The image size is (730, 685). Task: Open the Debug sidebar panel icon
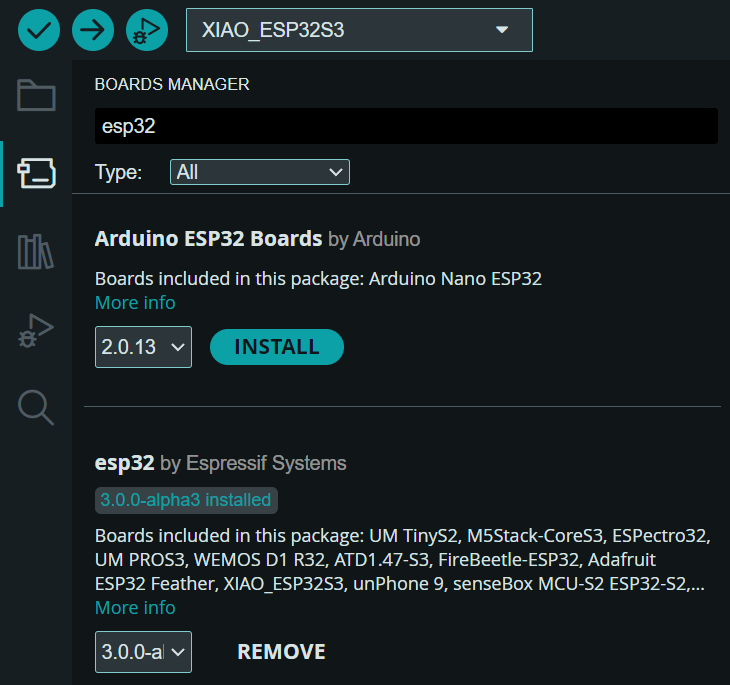[x=36, y=330]
